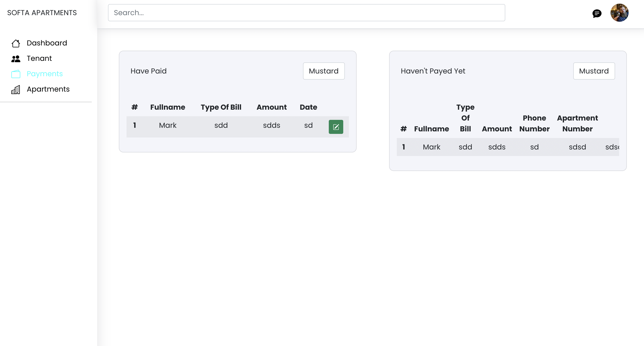Click Mark in Have Paid table
The image size is (644, 346).
tap(167, 125)
